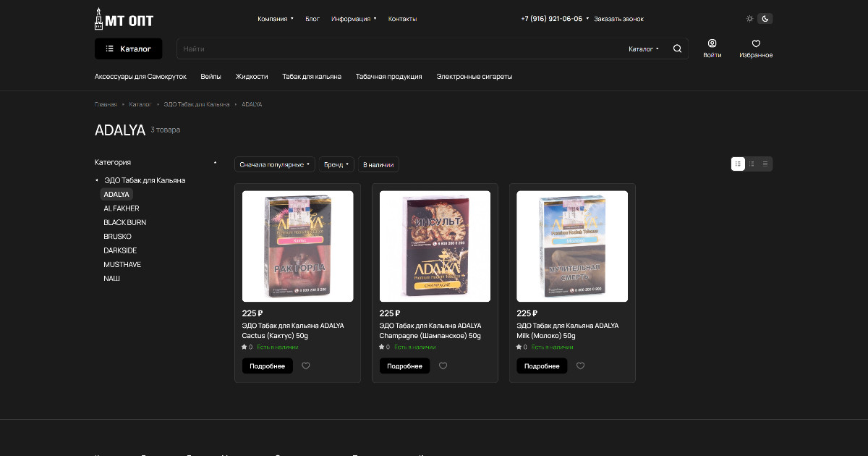Select AL FAKHER brand category

[x=122, y=208]
